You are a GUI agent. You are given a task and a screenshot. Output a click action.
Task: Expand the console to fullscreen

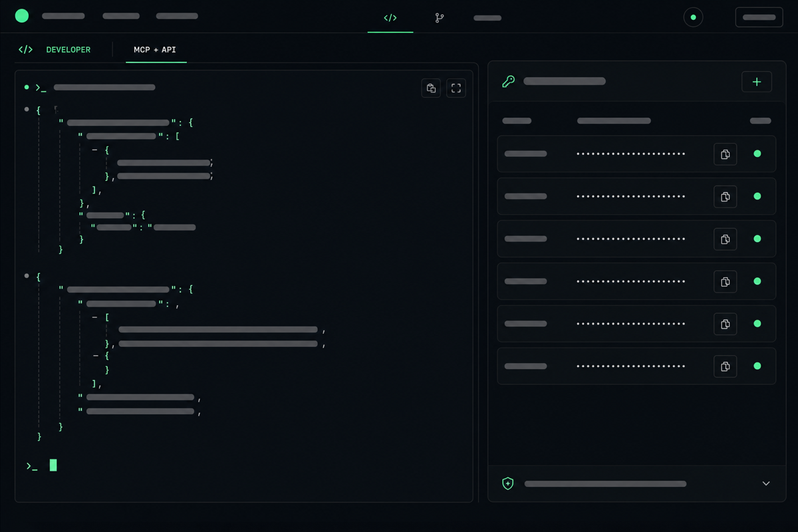pyautogui.click(x=456, y=88)
